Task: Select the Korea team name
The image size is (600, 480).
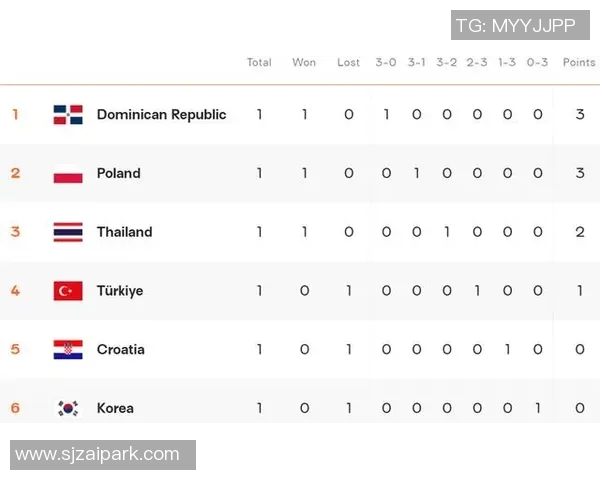Action: point(115,408)
